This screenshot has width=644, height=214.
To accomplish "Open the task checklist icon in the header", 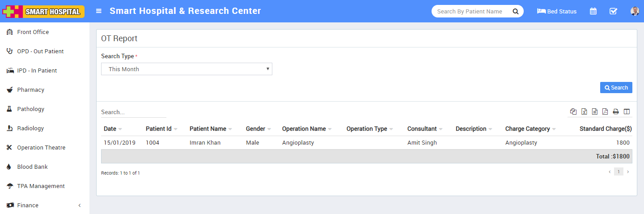I will (x=613, y=11).
